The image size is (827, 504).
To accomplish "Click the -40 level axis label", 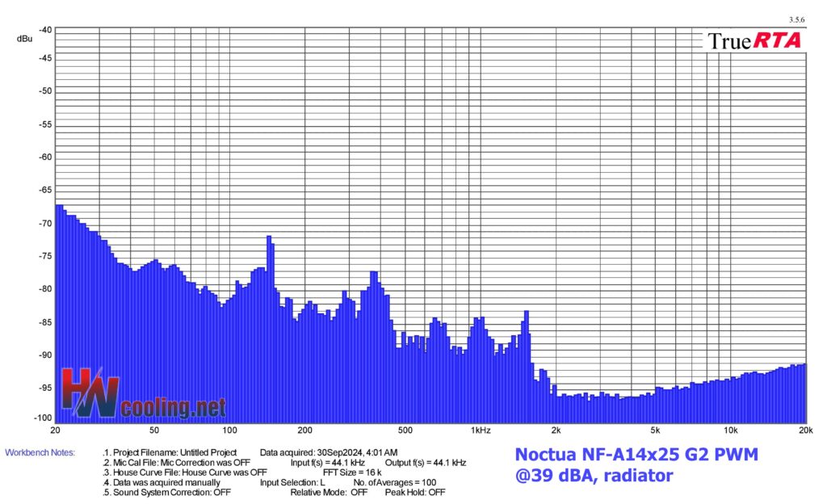I will (x=45, y=30).
